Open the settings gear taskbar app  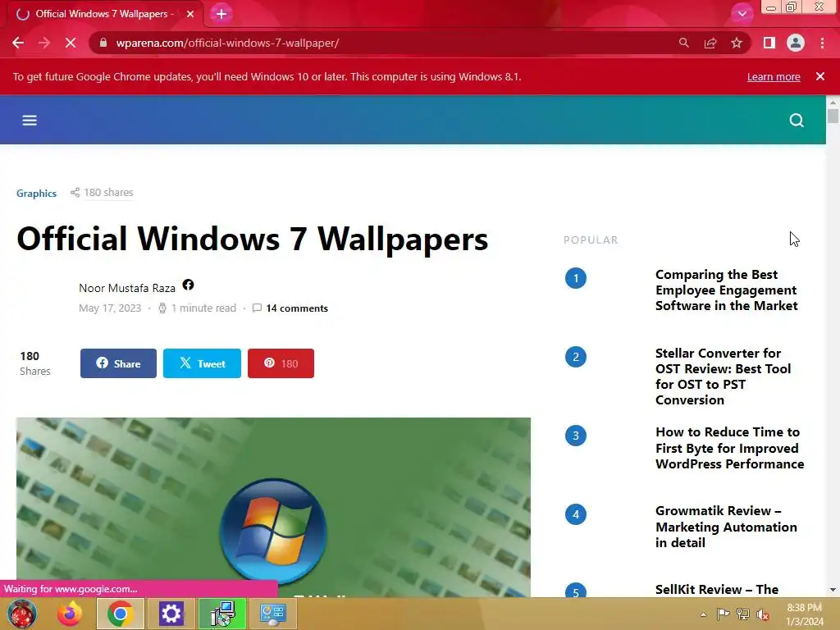[171, 614]
